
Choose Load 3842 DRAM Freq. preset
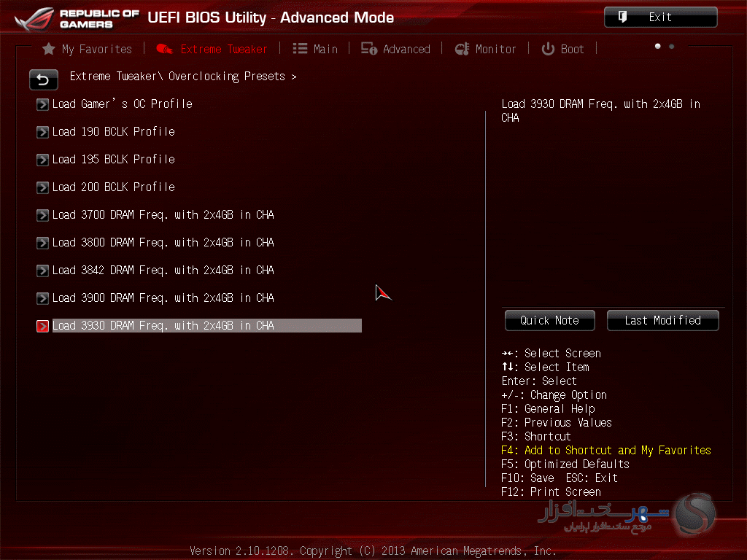tap(163, 270)
